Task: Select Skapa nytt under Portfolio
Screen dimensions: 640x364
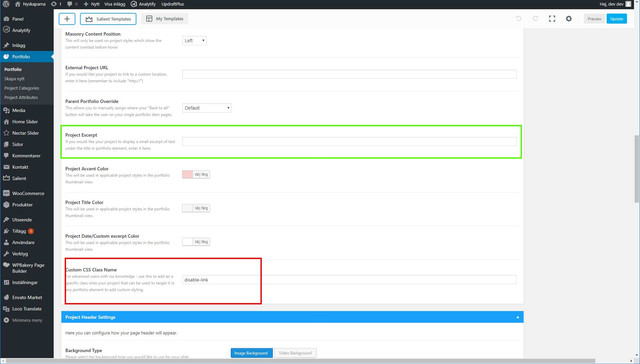Action: [x=14, y=79]
